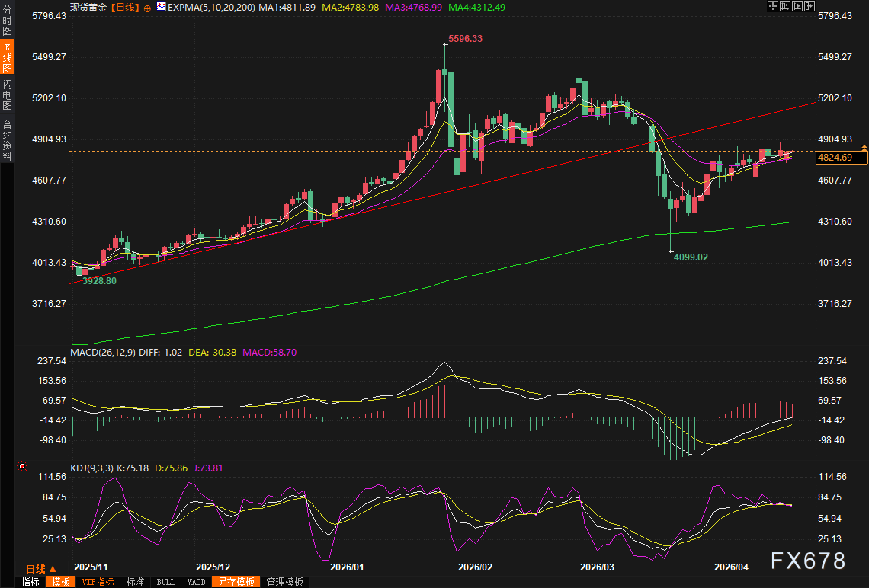869x588 pixels.
Task: Click the crosshair cursor icon at top right
Action: coord(771,6)
